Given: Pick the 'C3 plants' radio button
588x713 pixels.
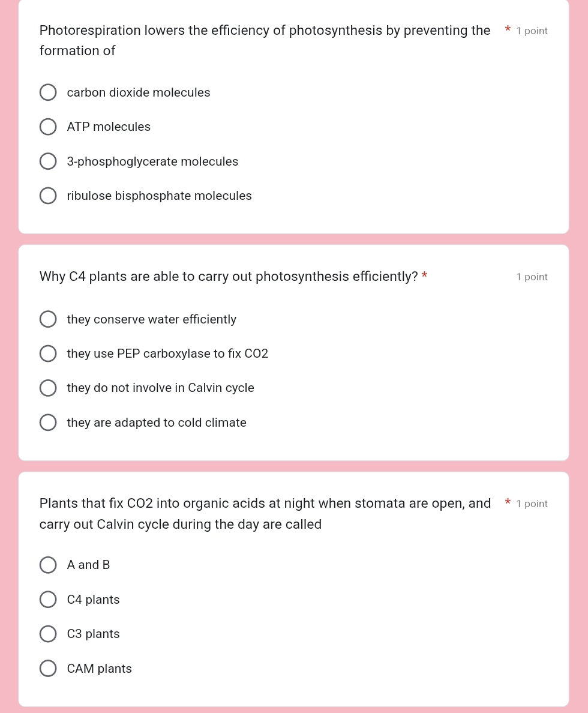Looking at the screenshot, I should pos(48,634).
